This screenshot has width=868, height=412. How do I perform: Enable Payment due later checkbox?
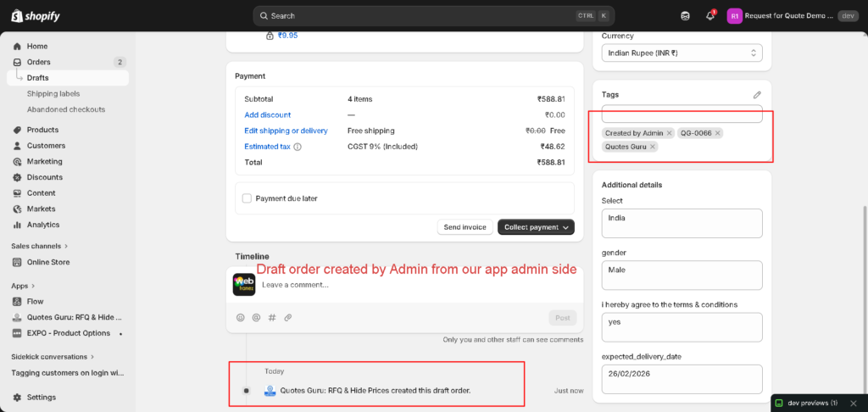click(x=248, y=198)
